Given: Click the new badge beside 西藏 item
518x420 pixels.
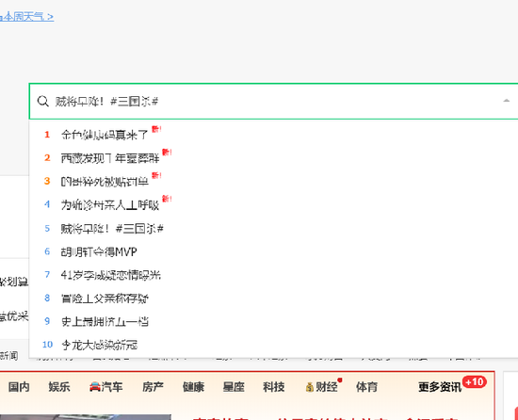Looking at the screenshot, I should tap(167, 153).
